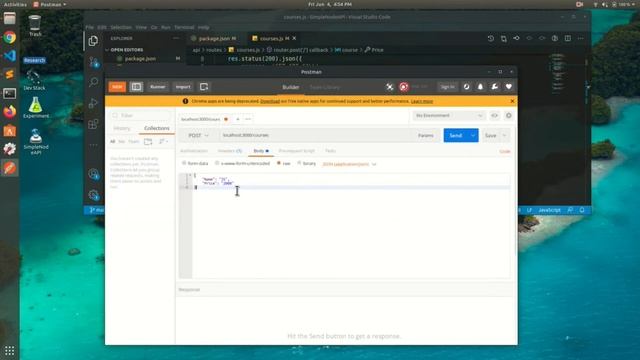The image size is (640, 360).
Task: Open the Authorization tab of the request
Action: click(194, 151)
